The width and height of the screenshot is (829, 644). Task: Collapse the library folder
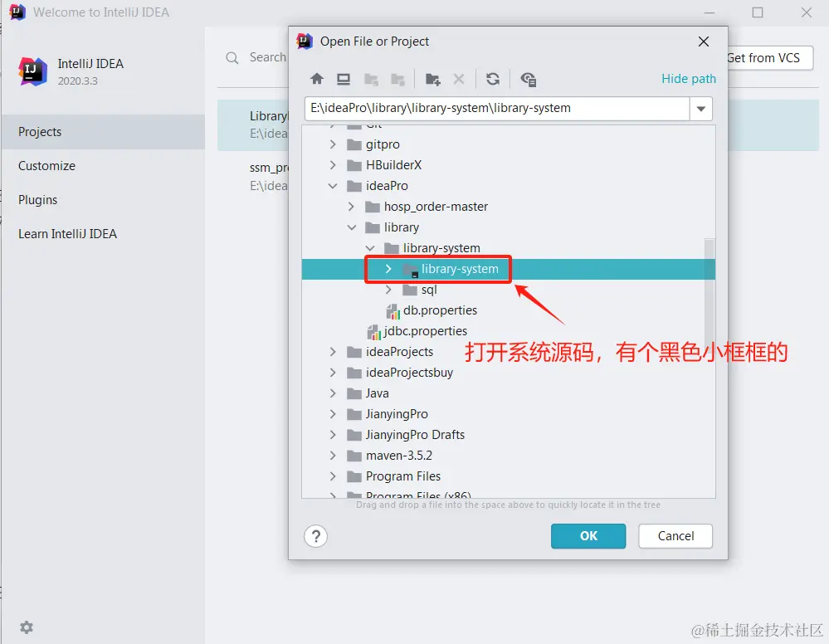click(x=351, y=227)
